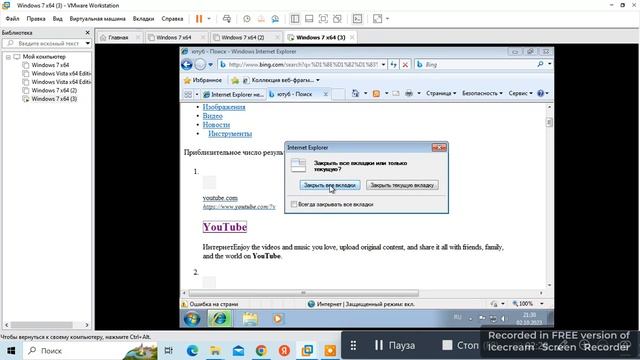Click the Windows 7 Start orb
This screenshot has height=360, width=640.
pyautogui.click(x=192, y=318)
